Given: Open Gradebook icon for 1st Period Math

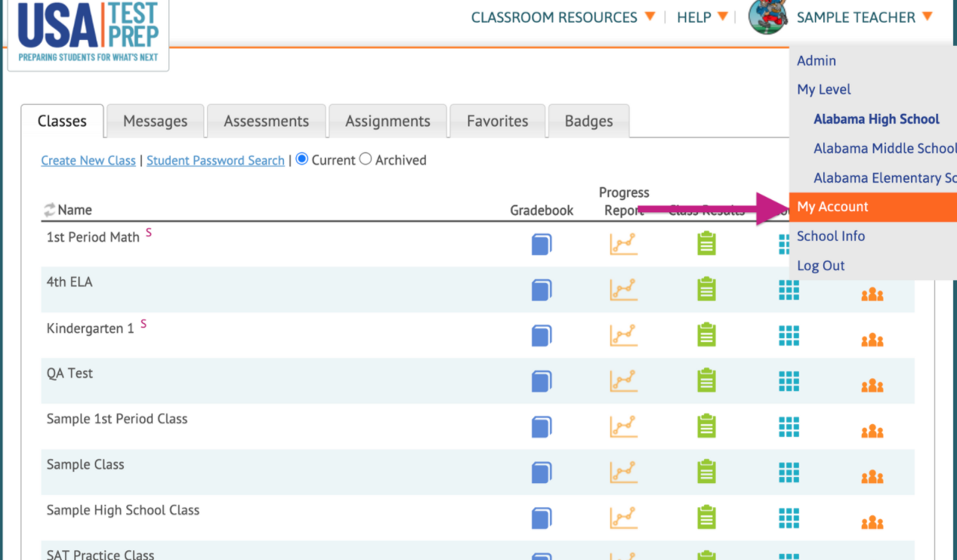Looking at the screenshot, I should point(542,245).
